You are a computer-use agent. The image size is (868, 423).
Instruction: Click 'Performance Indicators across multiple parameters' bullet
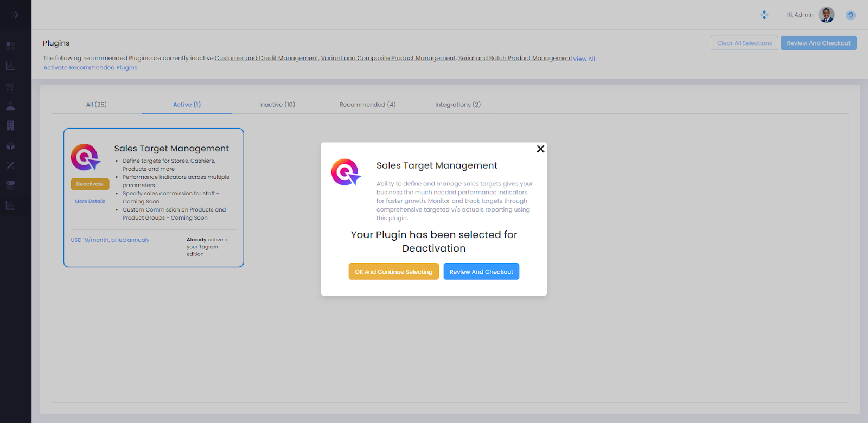[x=176, y=181]
